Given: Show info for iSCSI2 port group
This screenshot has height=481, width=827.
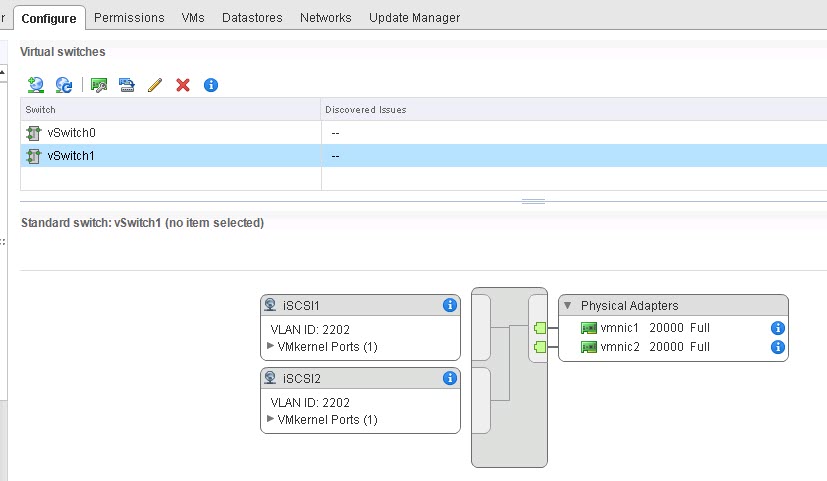Looking at the screenshot, I should click(x=450, y=378).
